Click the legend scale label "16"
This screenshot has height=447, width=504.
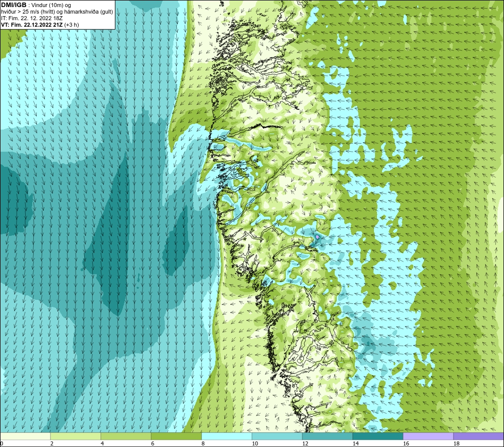tap(406, 443)
